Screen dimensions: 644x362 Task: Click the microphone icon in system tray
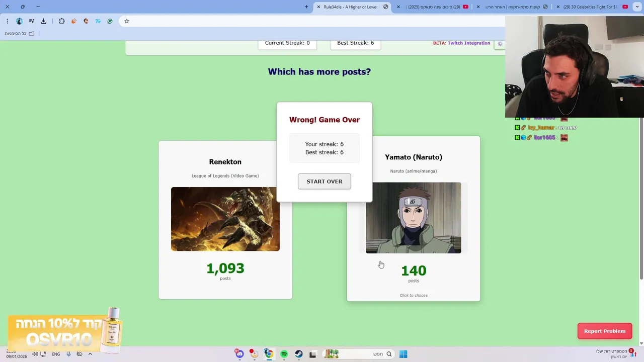(x=68, y=354)
